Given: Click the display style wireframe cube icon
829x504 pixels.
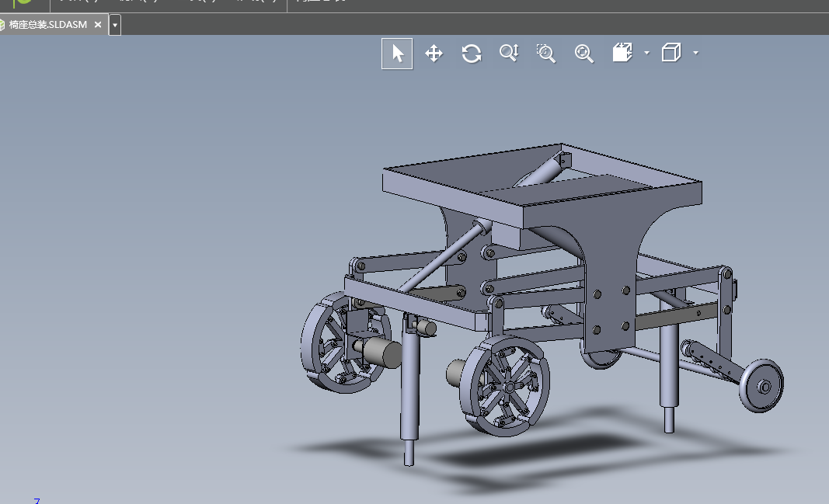Looking at the screenshot, I should coord(671,53).
